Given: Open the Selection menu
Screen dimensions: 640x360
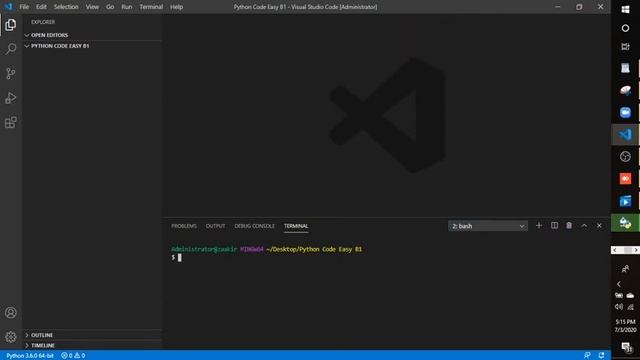Looking at the screenshot, I should click(x=66, y=7).
